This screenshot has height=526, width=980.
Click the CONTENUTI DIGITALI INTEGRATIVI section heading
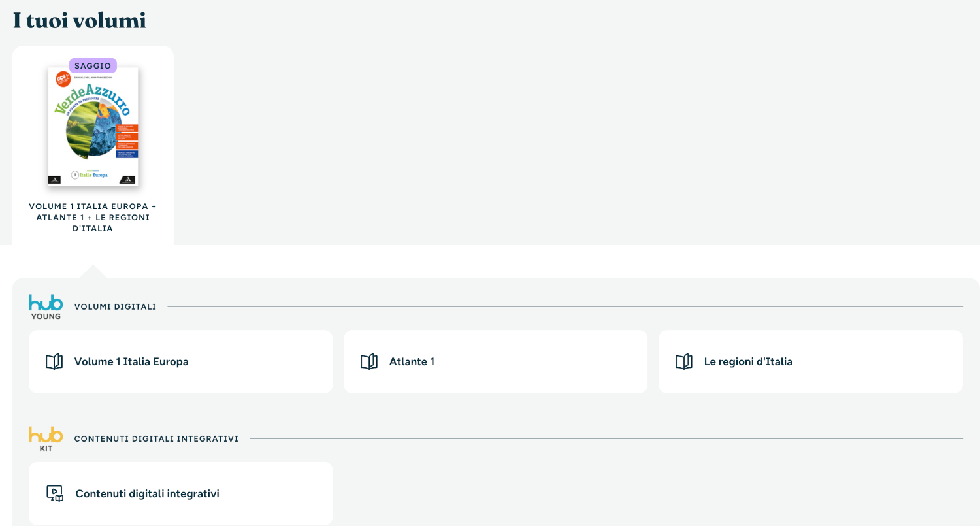tap(156, 439)
